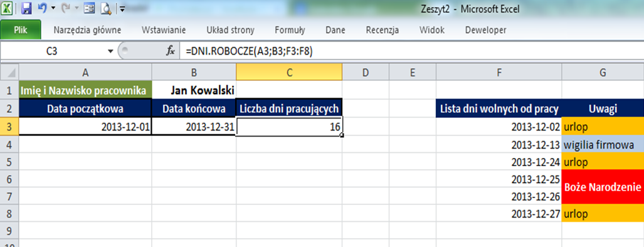
Task: Switch to the Deweloper tab
Action: pos(485,30)
